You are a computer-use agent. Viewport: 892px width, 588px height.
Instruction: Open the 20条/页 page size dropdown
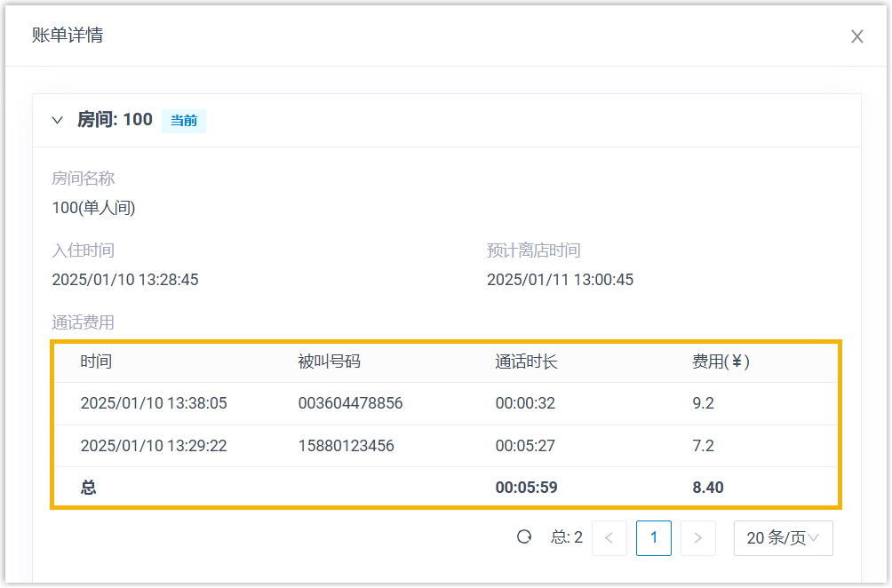point(782,537)
